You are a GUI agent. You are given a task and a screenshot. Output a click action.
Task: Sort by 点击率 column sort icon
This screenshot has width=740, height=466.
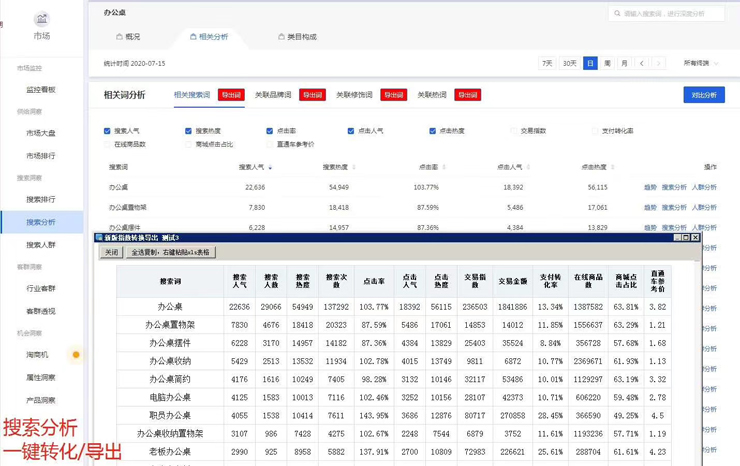tap(444, 167)
